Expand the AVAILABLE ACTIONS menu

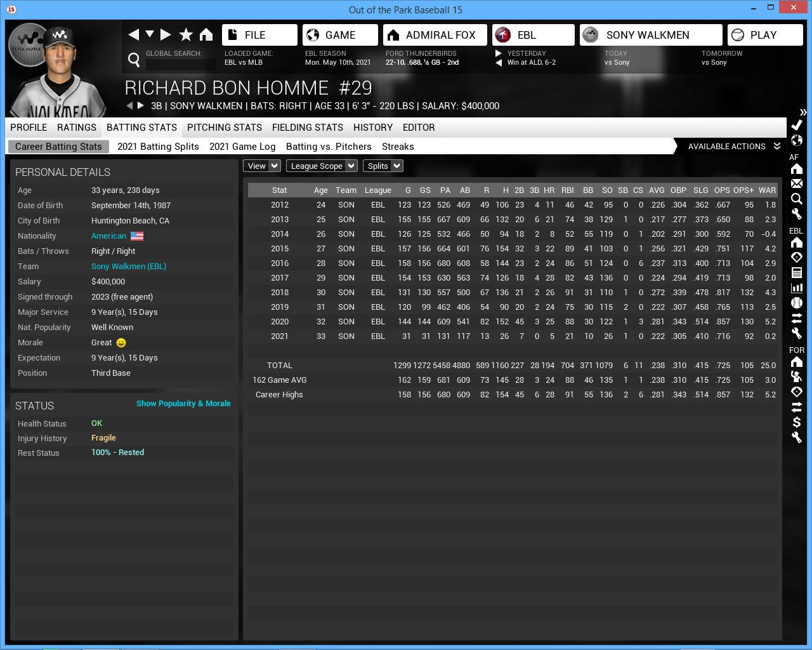pyautogui.click(x=734, y=147)
